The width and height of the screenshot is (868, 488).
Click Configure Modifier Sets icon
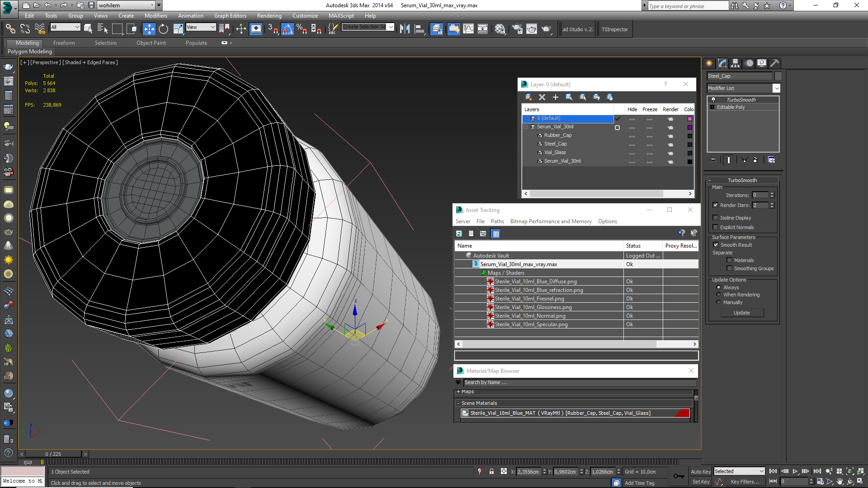coord(771,160)
